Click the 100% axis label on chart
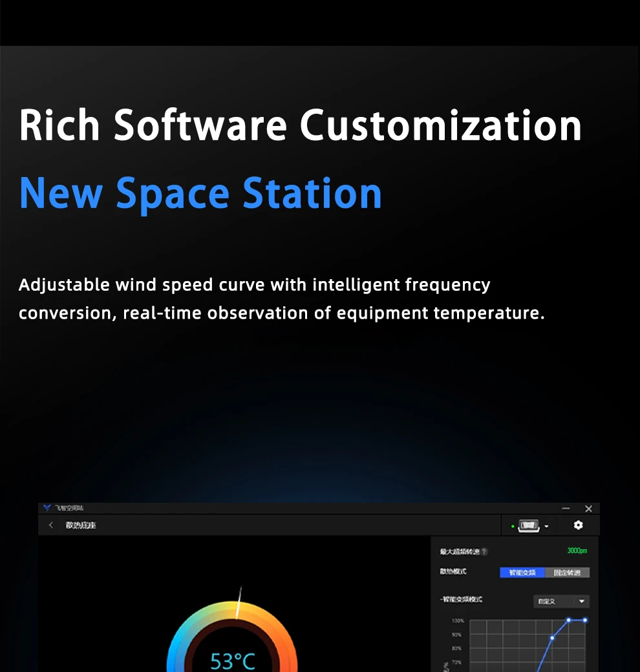The height and width of the screenshot is (672, 640). [458, 620]
